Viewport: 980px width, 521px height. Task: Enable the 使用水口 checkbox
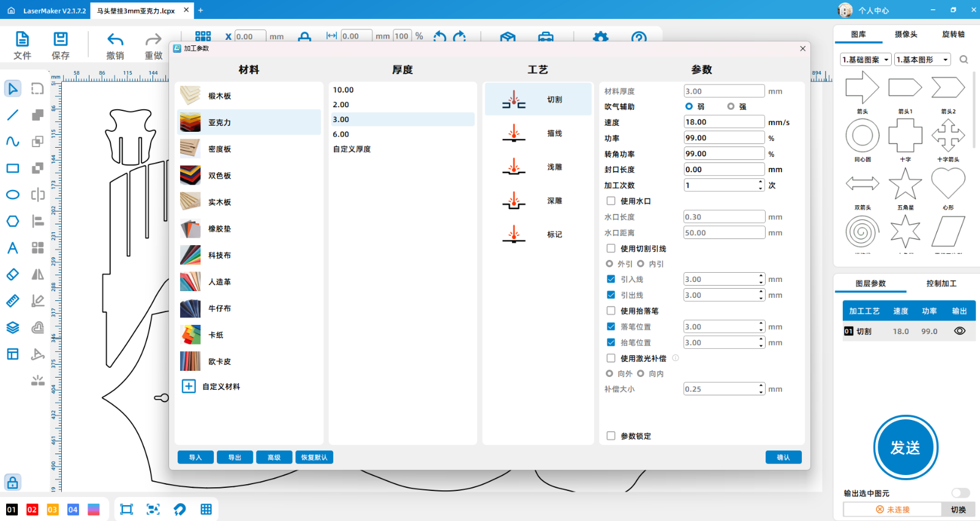click(x=611, y=201)
